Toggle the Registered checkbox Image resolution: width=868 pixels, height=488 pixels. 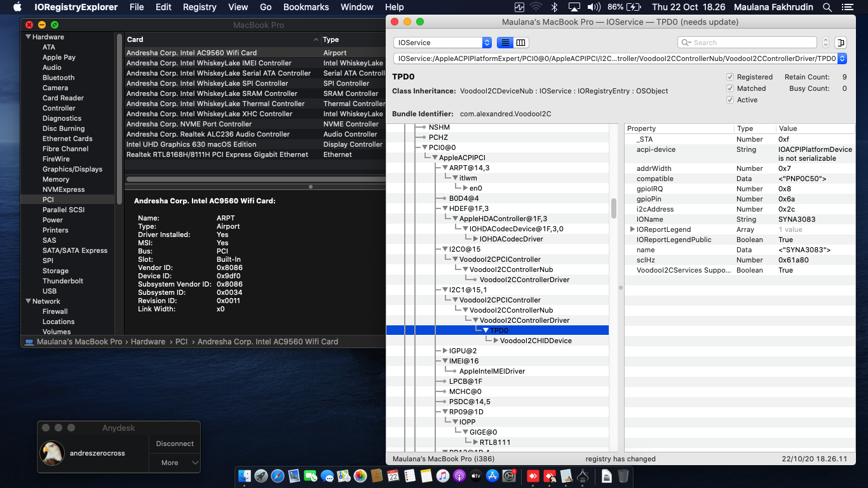tap(730, 77)
